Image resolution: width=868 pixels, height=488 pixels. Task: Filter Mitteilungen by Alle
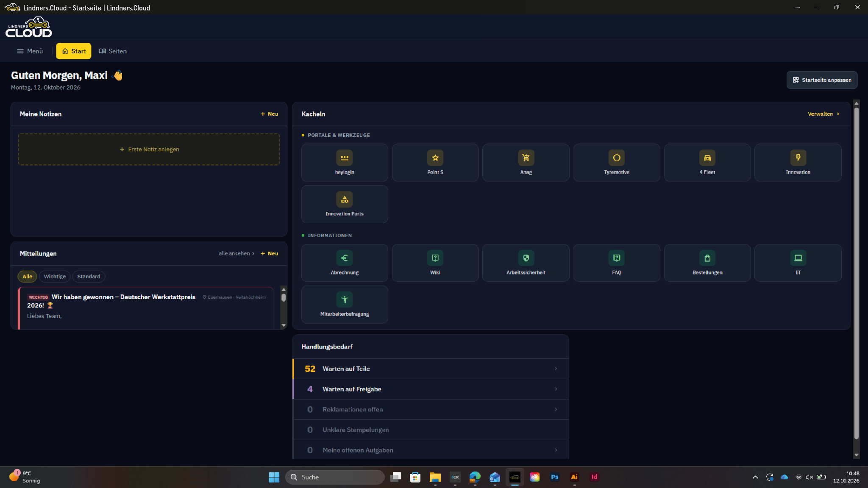[x=27, y=276]
